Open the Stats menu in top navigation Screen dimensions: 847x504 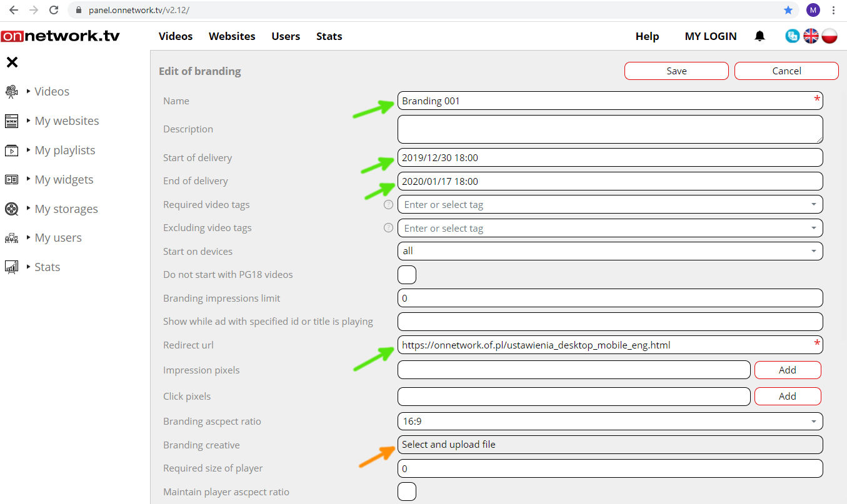click(x=329, y=36)
